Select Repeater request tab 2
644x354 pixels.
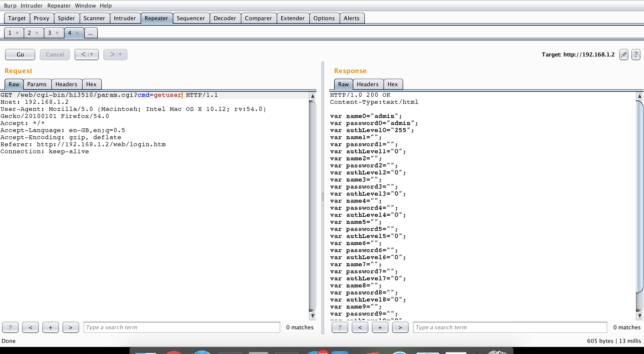[x=30, y=33]
